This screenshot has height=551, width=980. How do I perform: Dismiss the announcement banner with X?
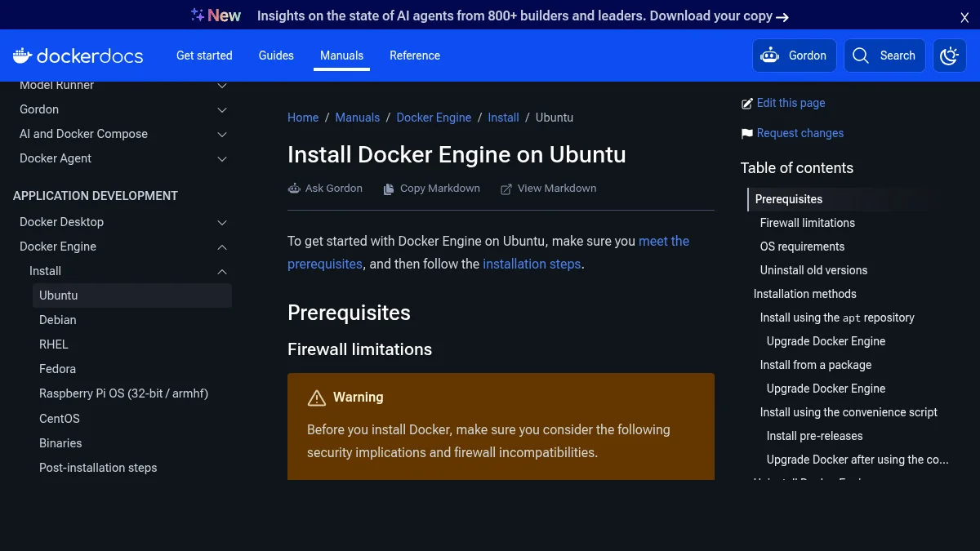tap(964, 17)
